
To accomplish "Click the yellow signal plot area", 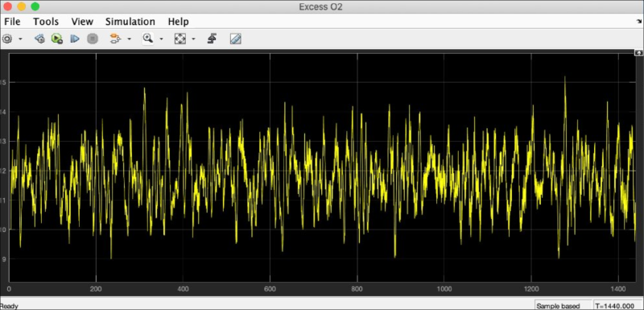I will tap(322, 167).
